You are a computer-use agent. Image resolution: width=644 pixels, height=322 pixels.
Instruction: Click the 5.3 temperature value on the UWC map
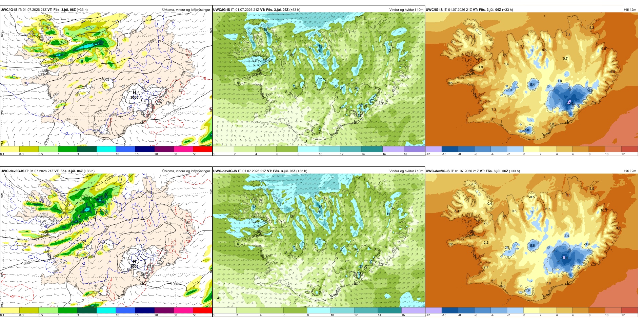pos(592,28)
